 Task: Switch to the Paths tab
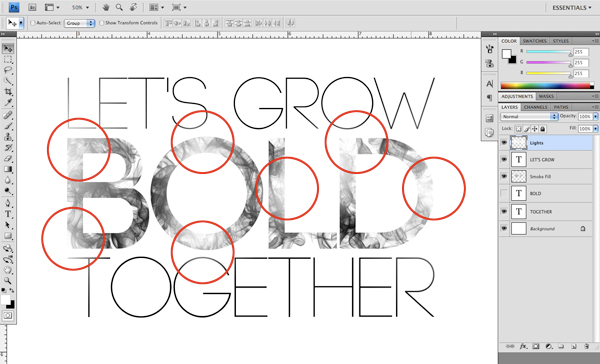[561, 107]
